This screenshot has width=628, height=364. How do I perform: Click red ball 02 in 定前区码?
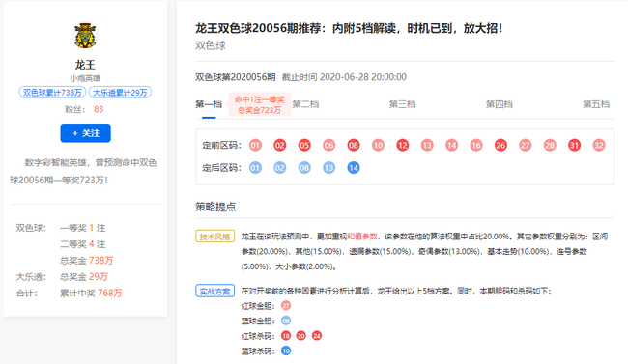pyautogui.click(x=280, y=145)
